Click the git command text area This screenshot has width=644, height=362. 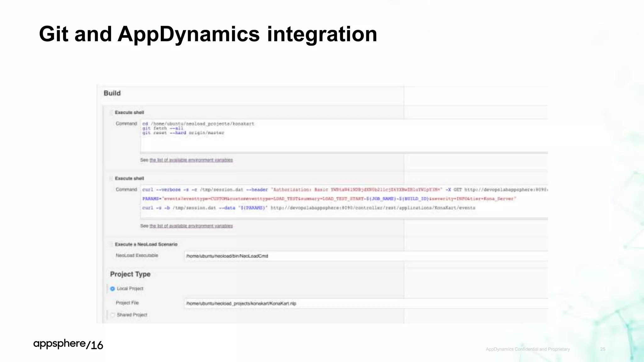pyautogui.click(x=344, y=136)
